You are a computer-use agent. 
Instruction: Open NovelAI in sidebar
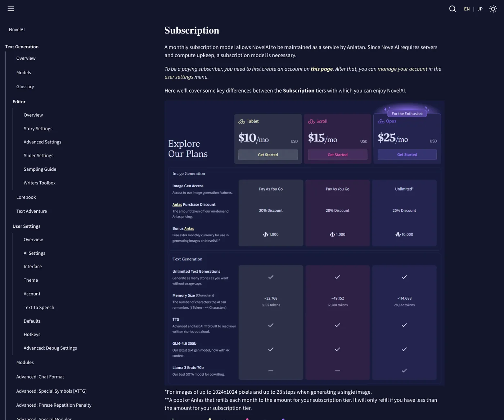click(17, 30)
